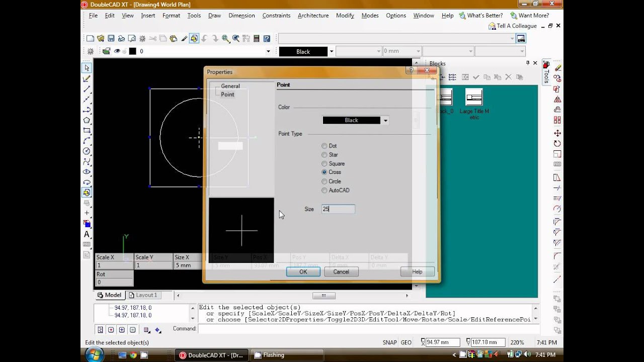Pin the Blocks palette with the pushpin
The image size is (644, 362).
(528, 63)
